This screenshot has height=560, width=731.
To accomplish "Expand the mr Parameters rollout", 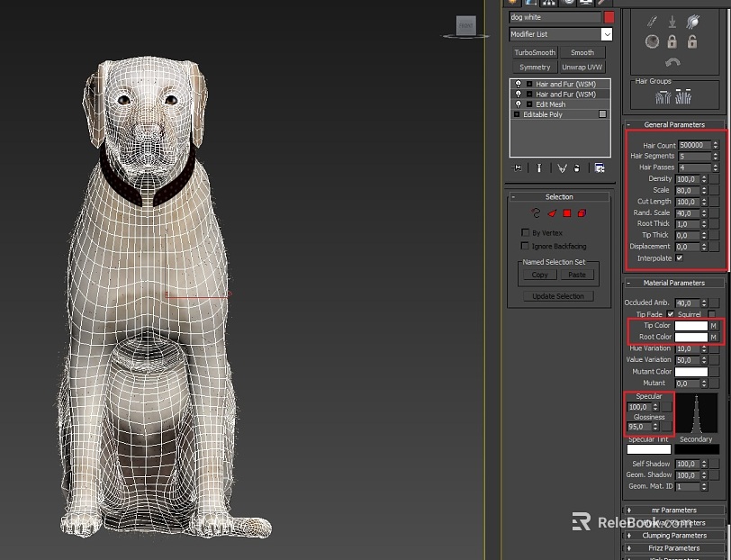I will coord(674,510).
